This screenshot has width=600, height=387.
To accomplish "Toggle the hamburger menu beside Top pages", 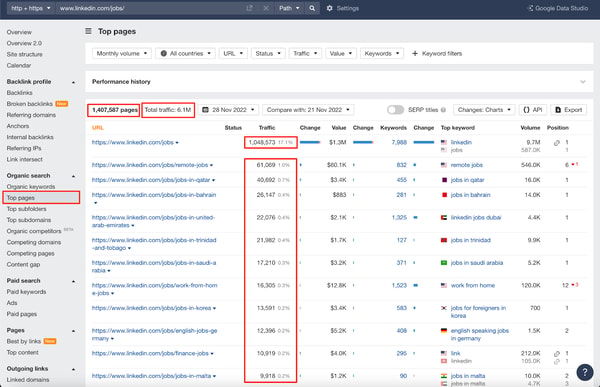I will (x=88, y=31).
